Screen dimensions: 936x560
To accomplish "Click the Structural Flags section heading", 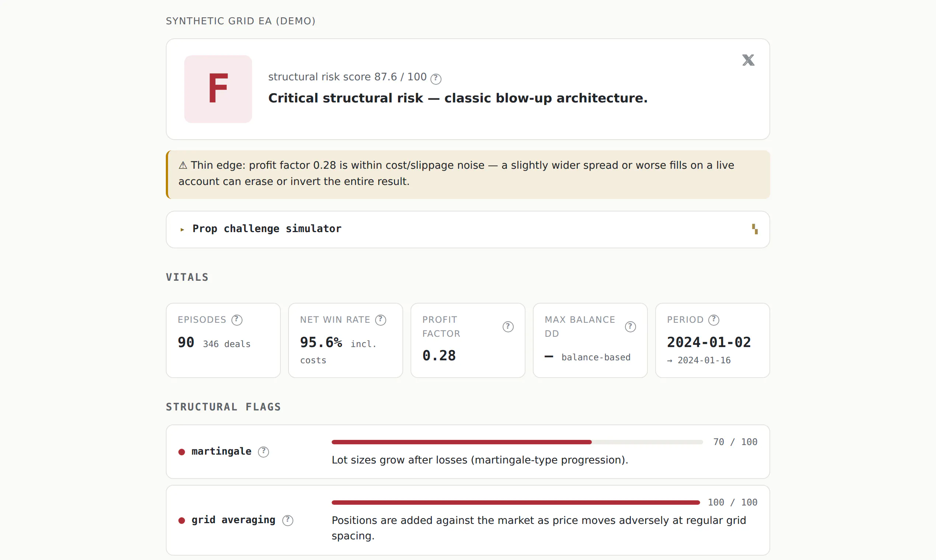I will coord(223,407).
